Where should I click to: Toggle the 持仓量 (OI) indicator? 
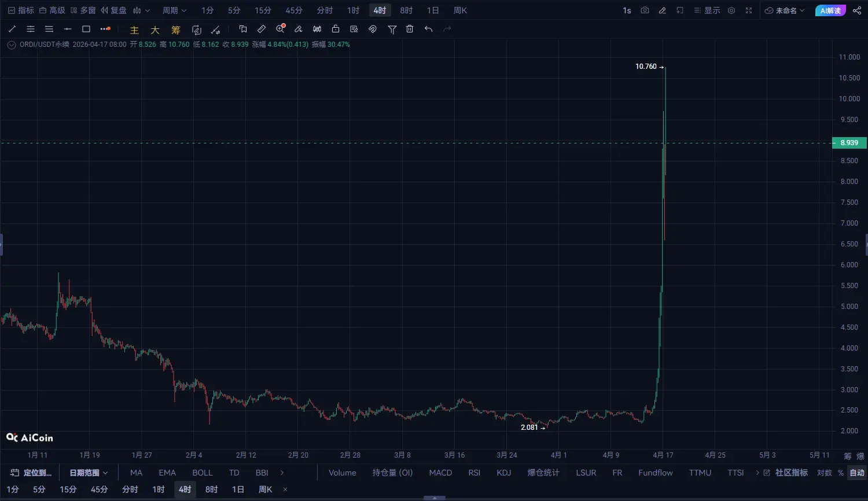393,473
